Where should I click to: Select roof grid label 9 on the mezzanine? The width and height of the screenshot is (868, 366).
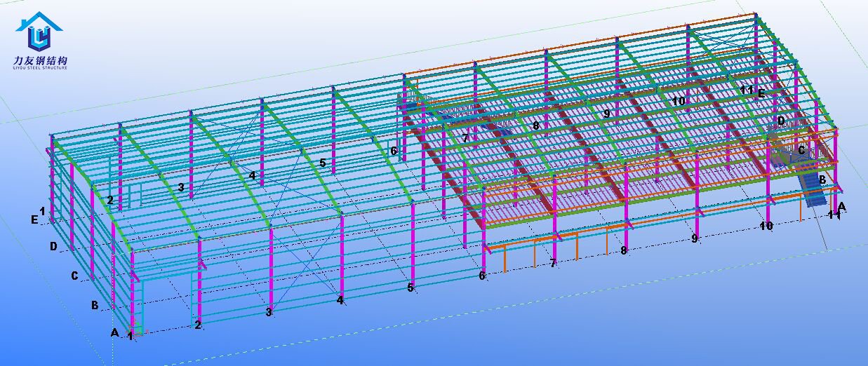coord(607,112)
